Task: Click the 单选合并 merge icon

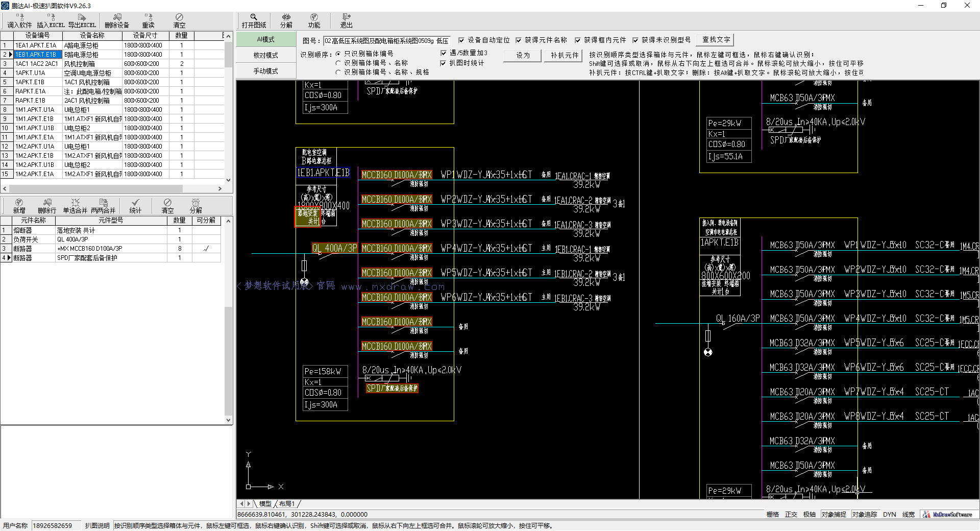Action: pyautogui.click(x=75, y=206)
